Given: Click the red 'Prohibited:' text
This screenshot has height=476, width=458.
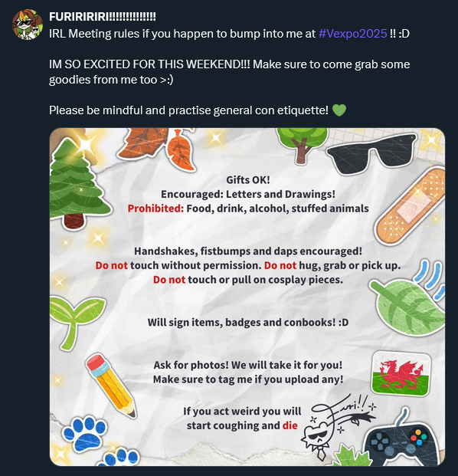Looking at the screenshot, I should (x=155, y=208).
